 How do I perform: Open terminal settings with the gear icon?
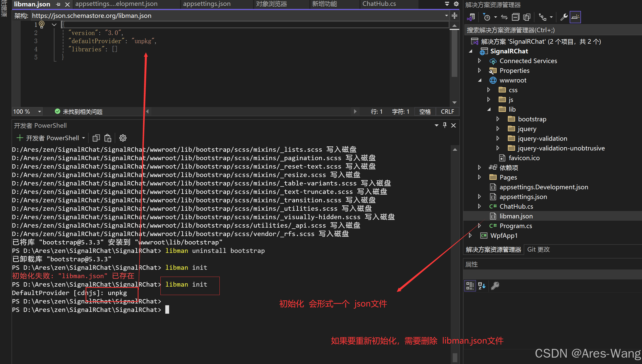[x=123, y=138]
